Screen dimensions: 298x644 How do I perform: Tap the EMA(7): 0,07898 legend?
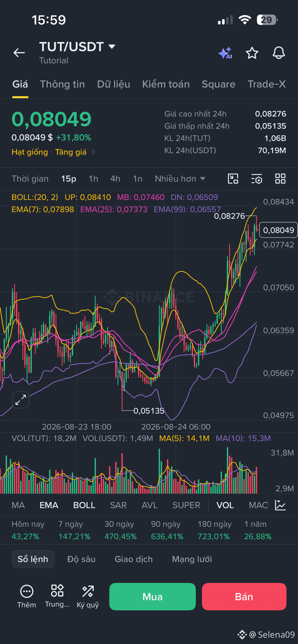43,210
